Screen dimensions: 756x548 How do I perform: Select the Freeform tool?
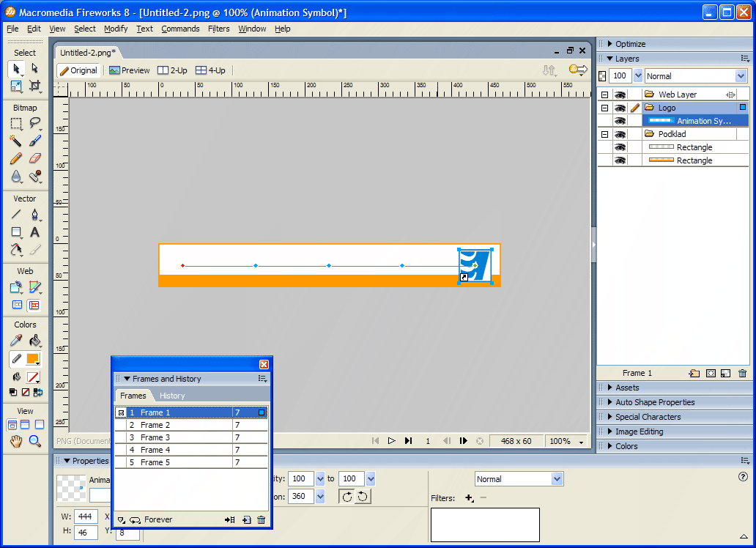coord(16,250)
